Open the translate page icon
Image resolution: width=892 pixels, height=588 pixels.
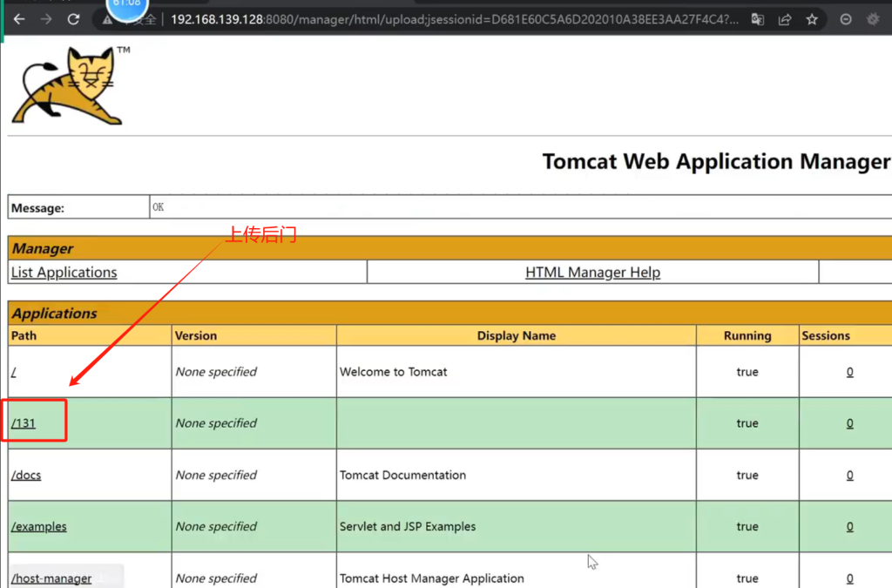pos(757,19)
